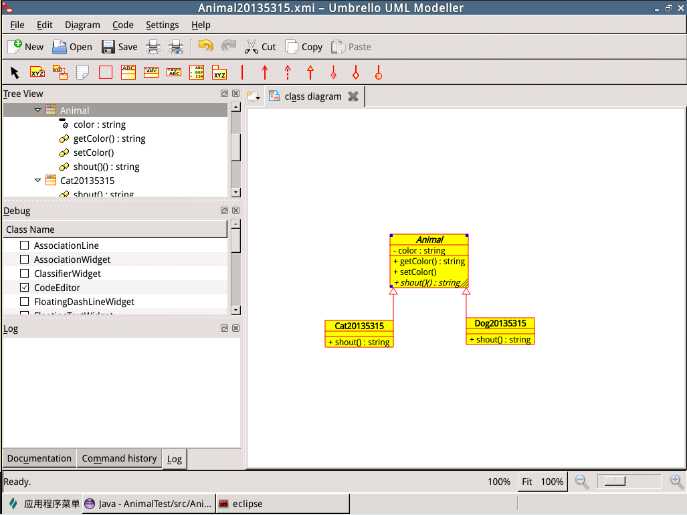The image size is (687, 515).
Task: Open the Edit menu
Action: coord(44,25)
